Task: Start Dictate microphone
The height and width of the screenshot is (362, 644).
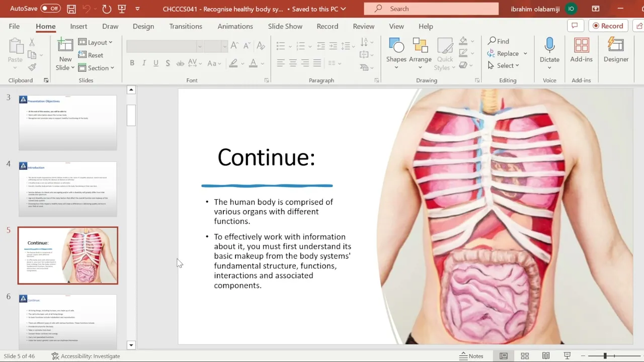Action: tap(549, 54)
